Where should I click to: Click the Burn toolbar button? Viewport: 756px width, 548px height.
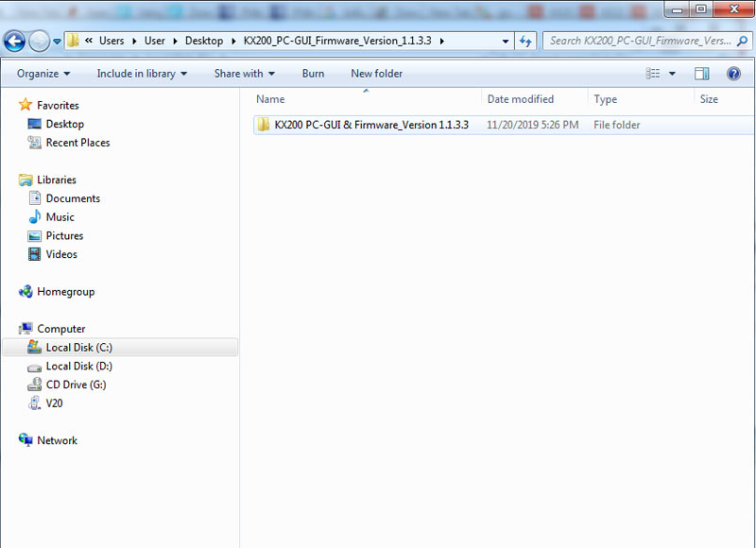point(313,74)
